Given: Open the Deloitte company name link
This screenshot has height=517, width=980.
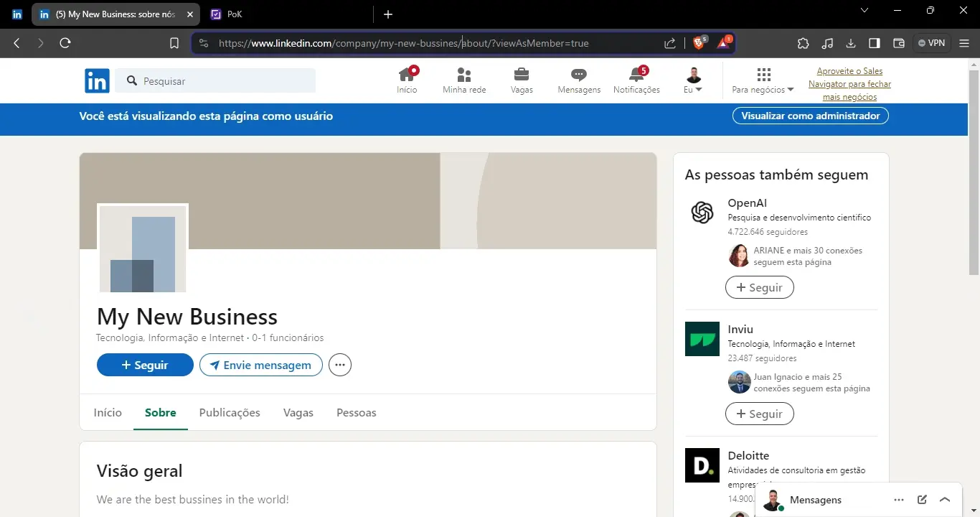Looking at the screenshot, I should tap(748, 456).
